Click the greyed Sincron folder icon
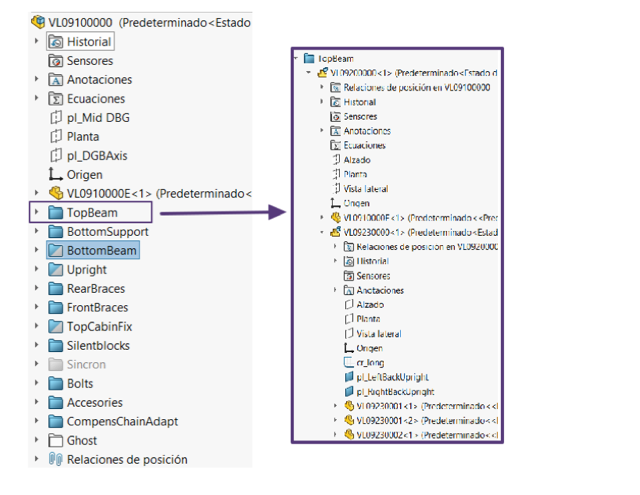Screen dimensions: 640x495 coord(56,364)
